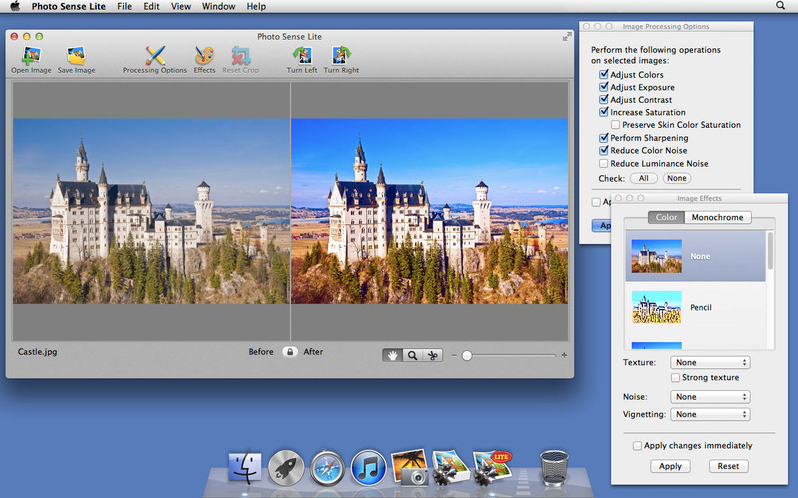Select the crop scissors tool

coord(433,355)
